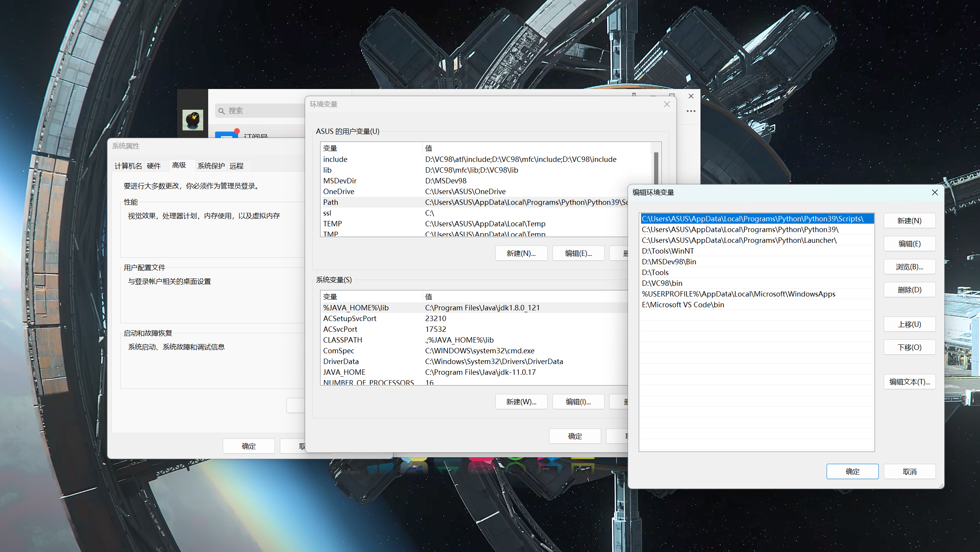Move the highlighted path up using 上移(U)
This screenshot has width=980, height=552.
tap(909, 324)
